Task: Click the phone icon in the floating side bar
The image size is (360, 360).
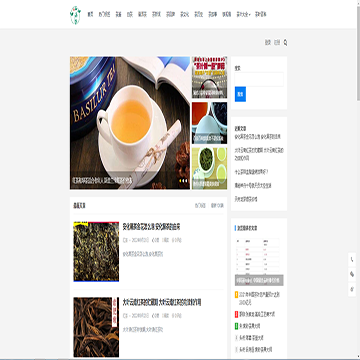Action: tap(352, 260)
